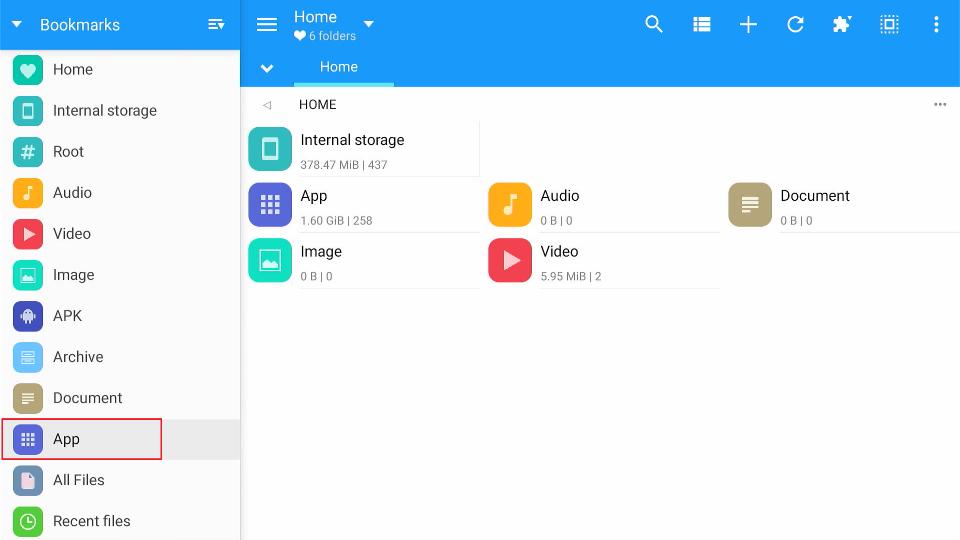Open Root bookmark in sidebar
Viewport: 960px width, 540px height.
(x=120, y=152)
